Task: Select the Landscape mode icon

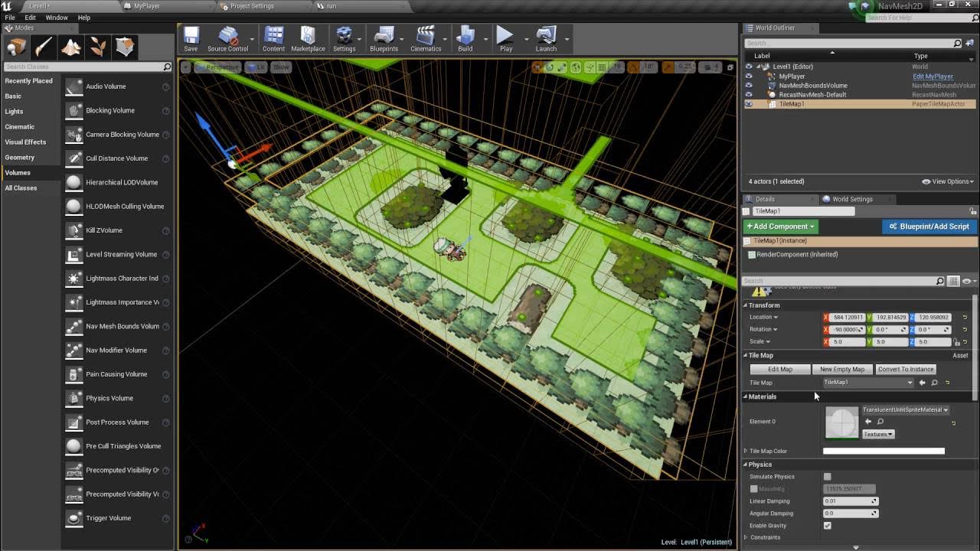Action: (x=71, y=47)
